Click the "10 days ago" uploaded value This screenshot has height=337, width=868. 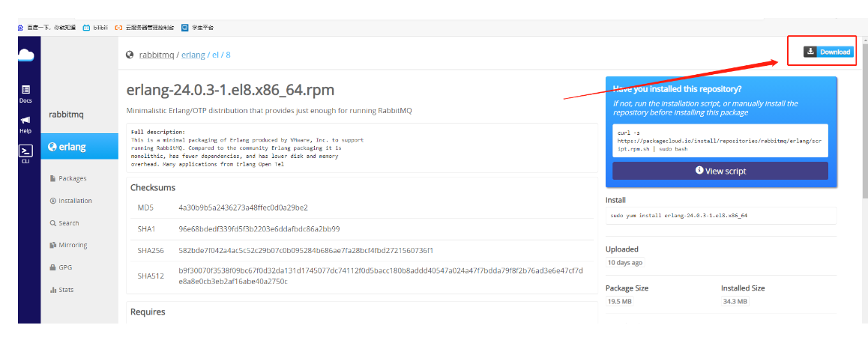624,262
